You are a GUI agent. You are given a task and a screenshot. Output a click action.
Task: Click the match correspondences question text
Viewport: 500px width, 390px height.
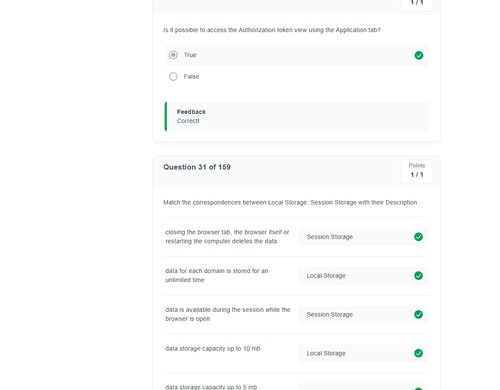[290, 203]
